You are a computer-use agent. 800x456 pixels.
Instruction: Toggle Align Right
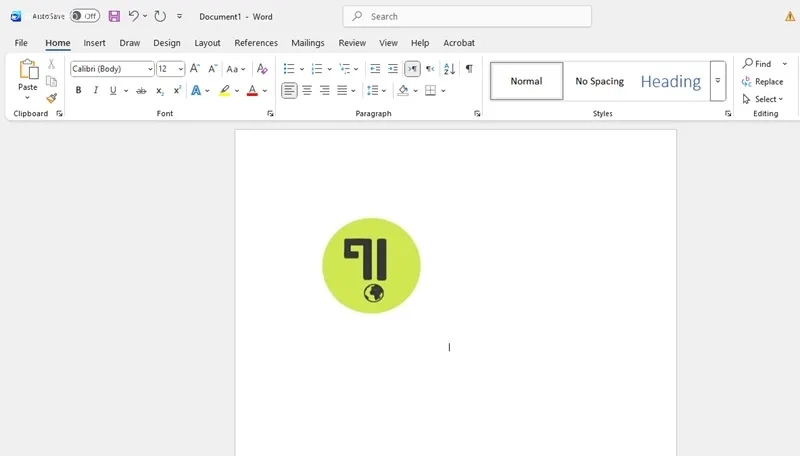pos(324,91)
